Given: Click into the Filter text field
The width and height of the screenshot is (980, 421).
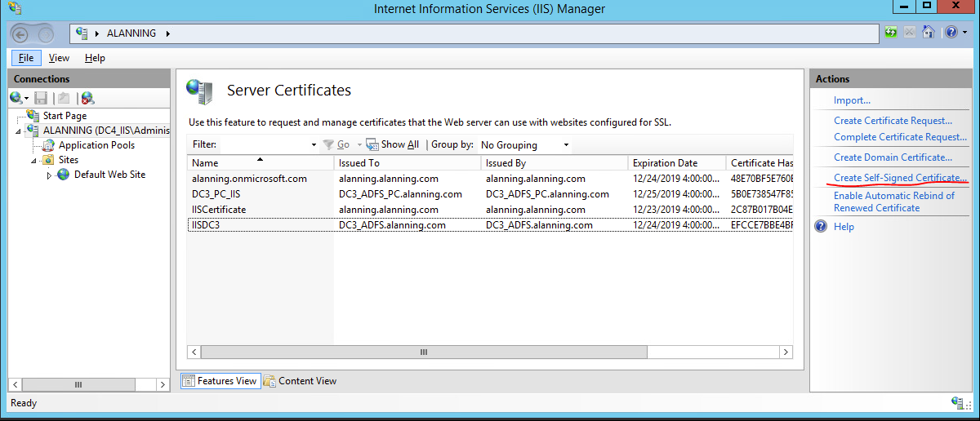Looking at the screenshot, I should point(265,145).
